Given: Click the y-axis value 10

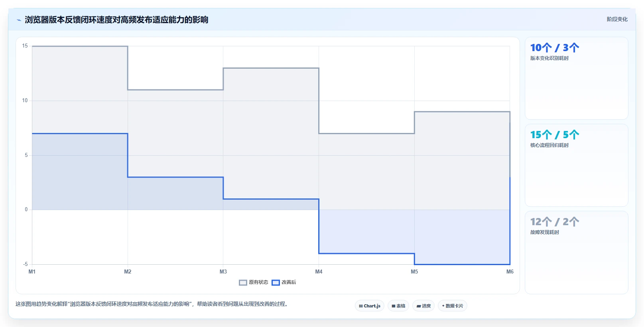Looking at the screenshot, I should 25,101.
